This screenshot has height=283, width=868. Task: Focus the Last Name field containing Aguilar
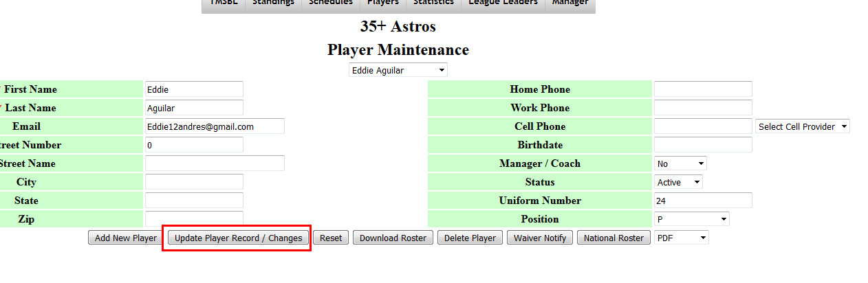(x=194, y=108)
